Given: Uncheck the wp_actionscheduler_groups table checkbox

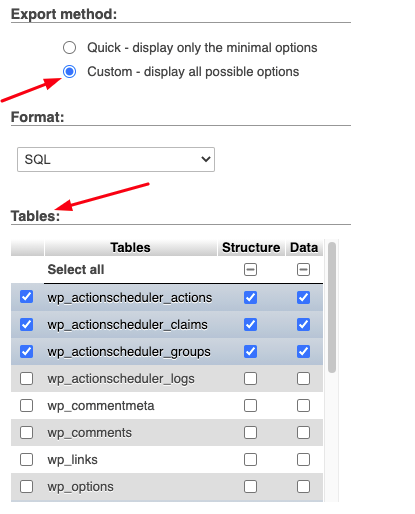Looking at the screenshot, I should click(x=26, y=351).
